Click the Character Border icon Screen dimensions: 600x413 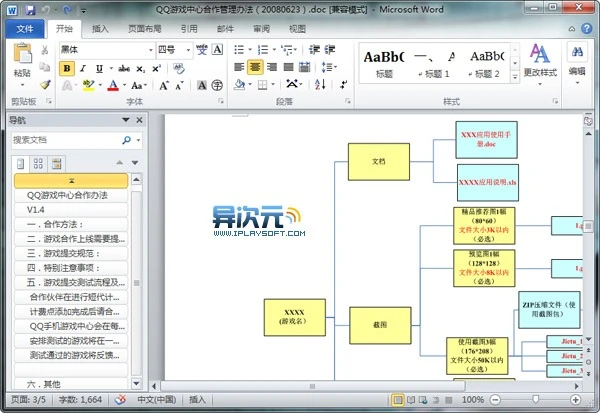pos(217,49)
